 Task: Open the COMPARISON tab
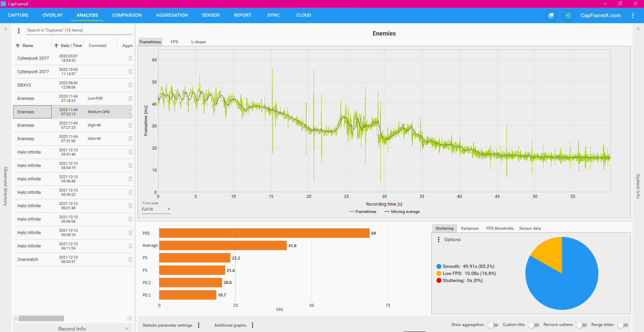click(127, 15)
